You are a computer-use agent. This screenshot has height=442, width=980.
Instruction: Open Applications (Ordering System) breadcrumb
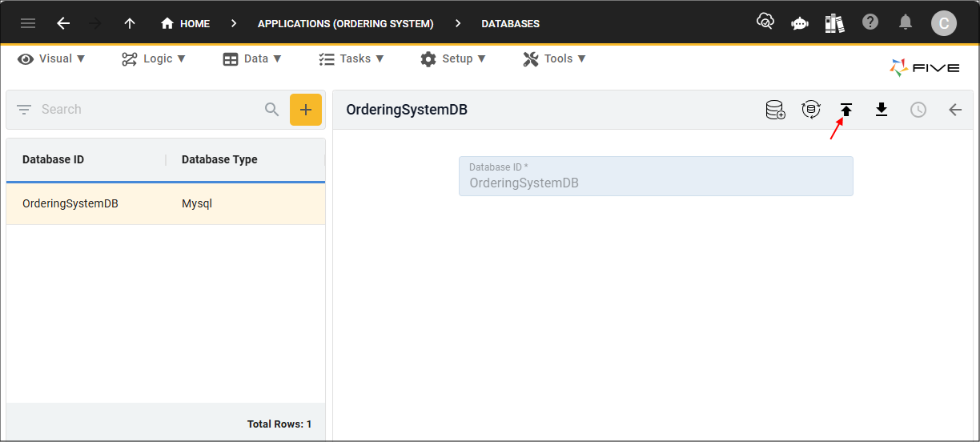click(346, 24)
